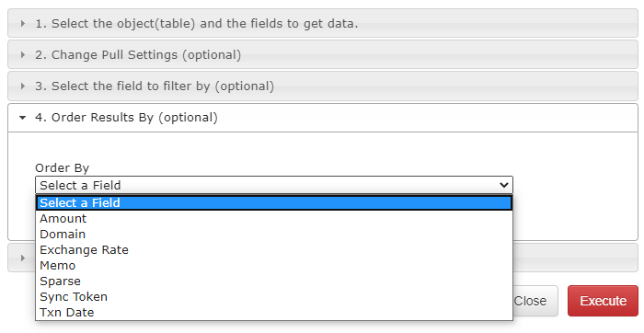Pick Memo option in the dropdown

coord(274,266)
